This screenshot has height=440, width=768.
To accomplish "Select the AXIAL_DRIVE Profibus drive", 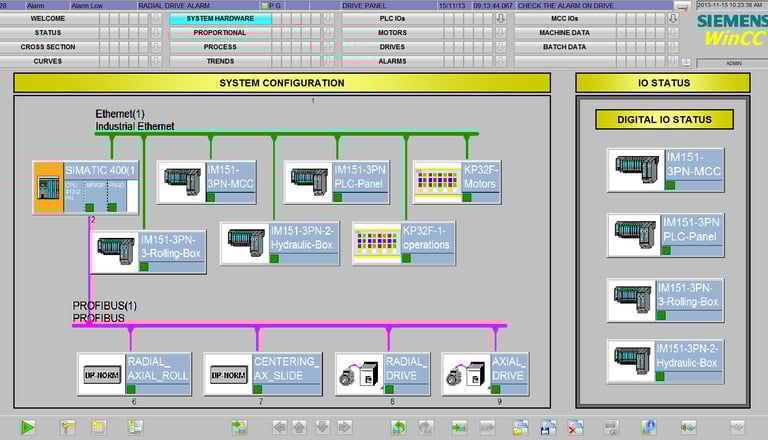I will coord(485,374).
